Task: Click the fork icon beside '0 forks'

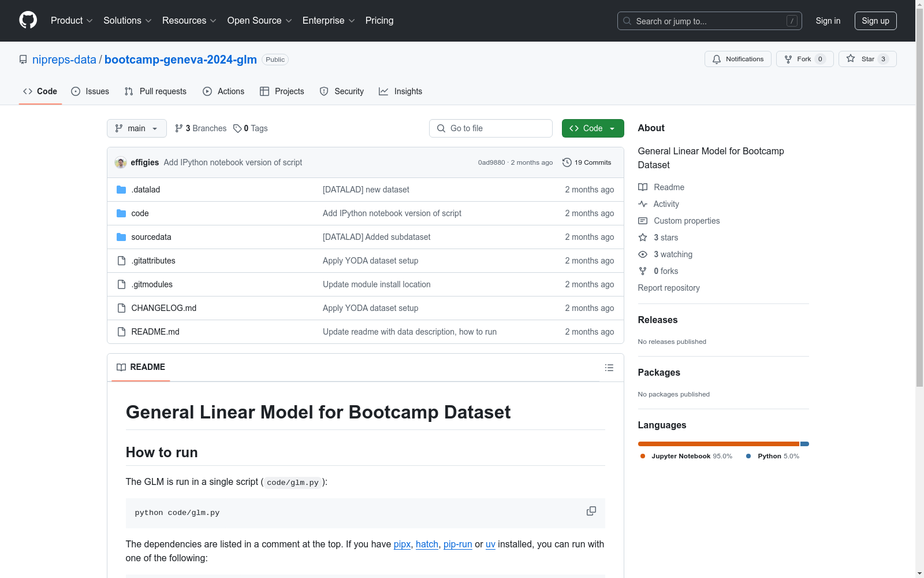Action: [x=643, y=271]
